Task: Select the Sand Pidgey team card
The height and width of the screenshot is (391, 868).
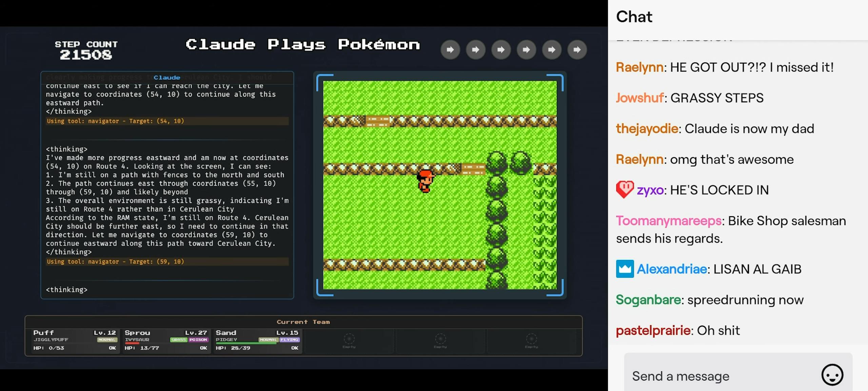Action: (257, 341)
